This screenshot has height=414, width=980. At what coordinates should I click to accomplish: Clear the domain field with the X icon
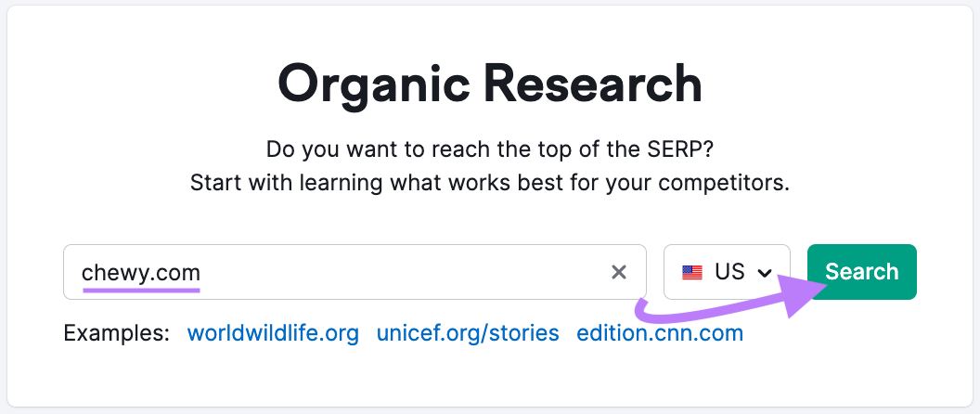619,272
